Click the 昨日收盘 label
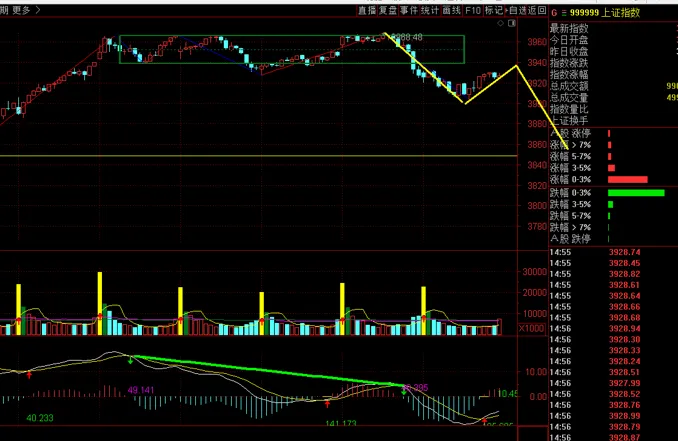Viewport: 678px width, 441px height. 569,51
